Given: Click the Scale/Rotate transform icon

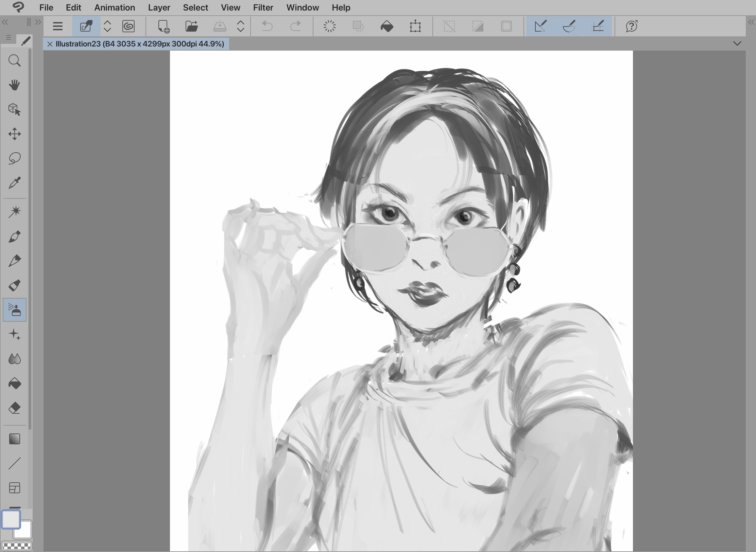Looking at the screenshot, I should coord(415,26).
